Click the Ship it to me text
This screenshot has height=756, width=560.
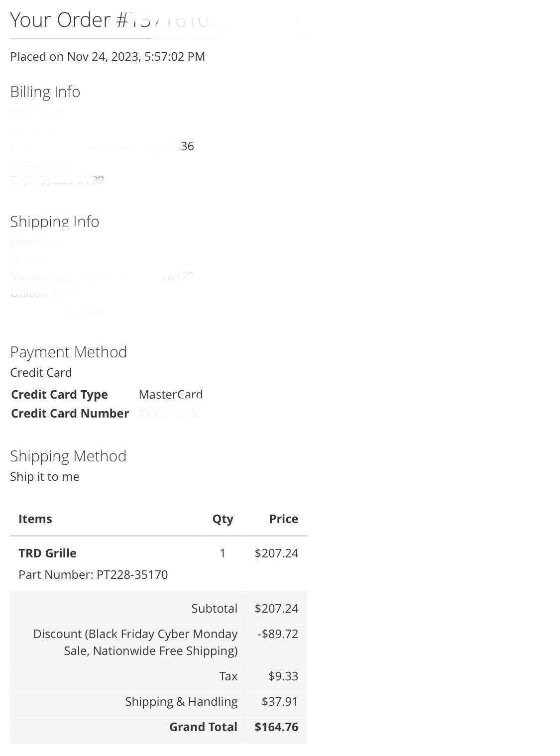[45, 476]
